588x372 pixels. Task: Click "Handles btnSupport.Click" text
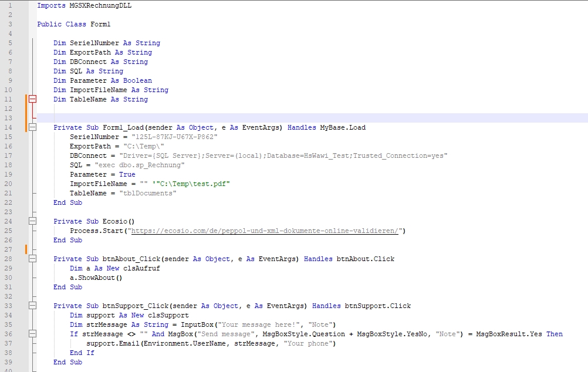(x=361, y=306)
